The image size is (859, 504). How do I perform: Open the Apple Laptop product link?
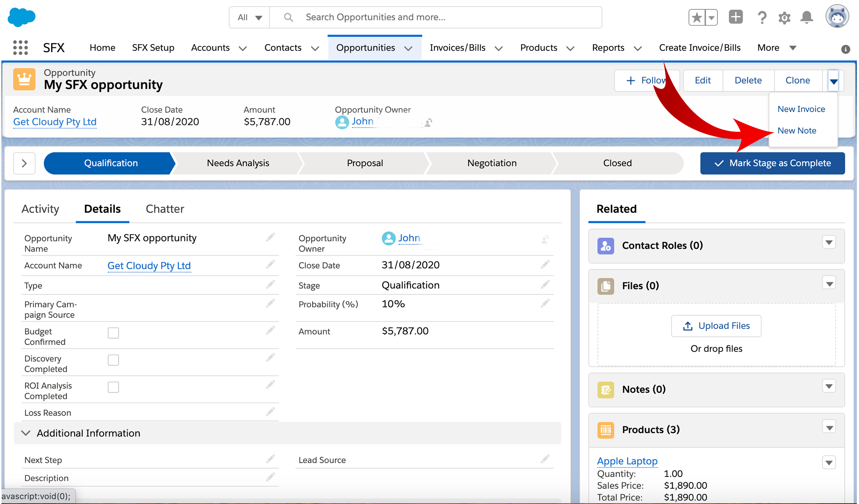click(x=627, y=461)
